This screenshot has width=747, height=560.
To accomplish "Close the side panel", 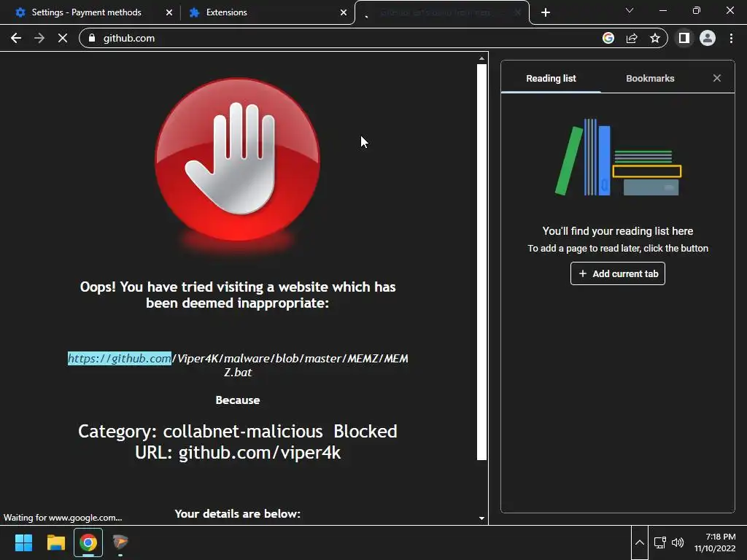I will tap(717, 78).
